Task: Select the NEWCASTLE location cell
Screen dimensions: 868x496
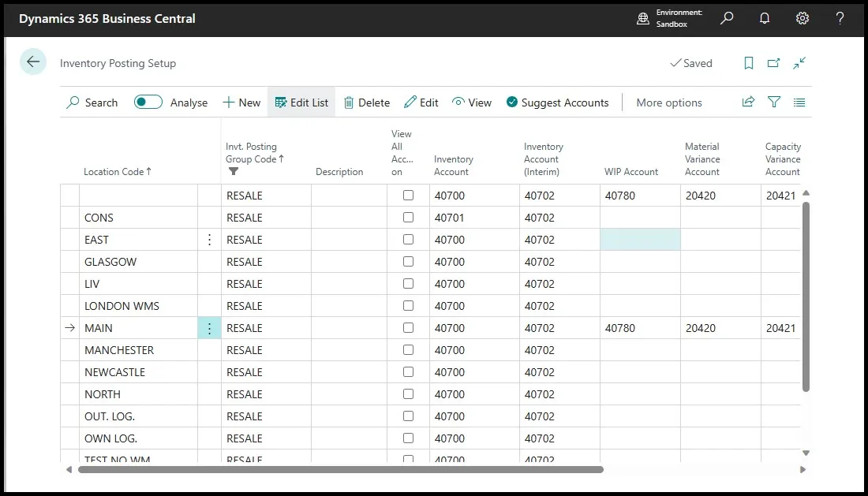Action: pos(138,372)
